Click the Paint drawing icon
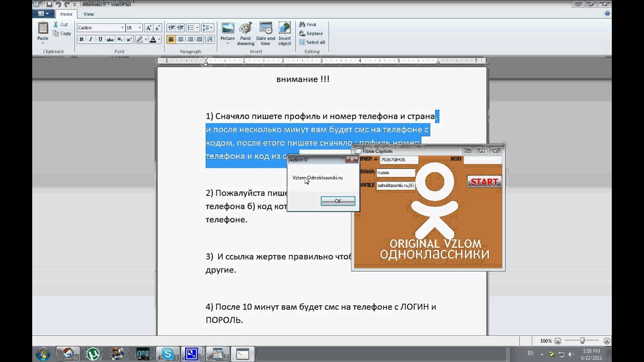Screen dimensions: 644x362 click(x=246, y=28)
